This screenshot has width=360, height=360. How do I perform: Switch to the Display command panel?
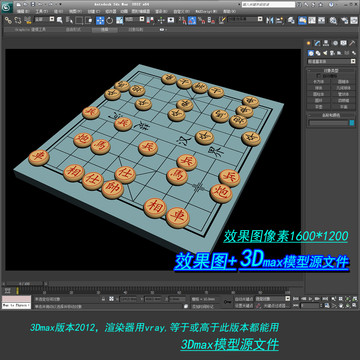343,43
